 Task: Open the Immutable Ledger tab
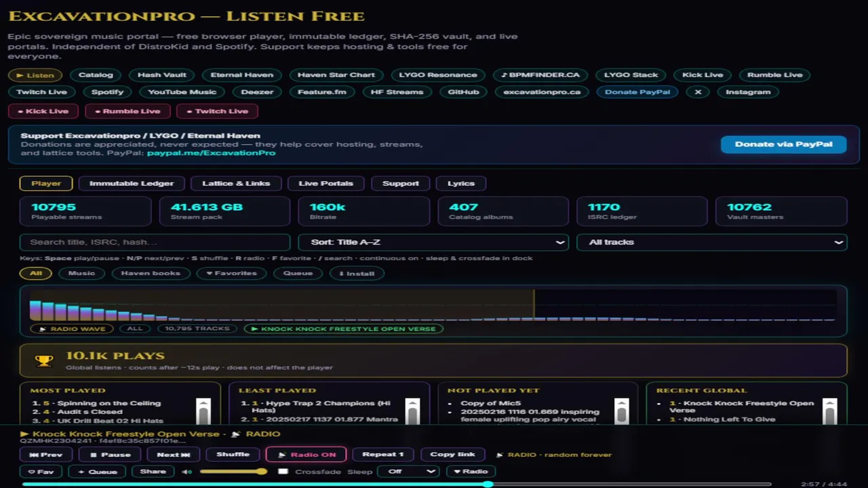pyautogui.click(x=132, y=183)
